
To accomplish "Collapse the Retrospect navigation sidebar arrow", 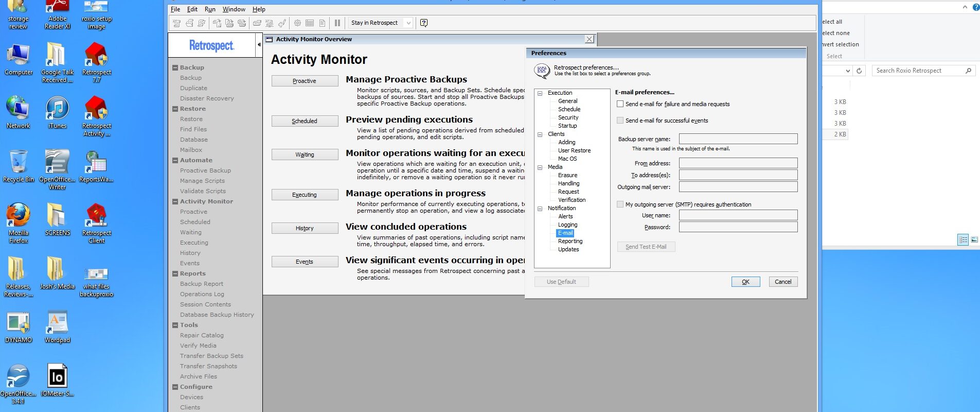I will pos(259,45).
